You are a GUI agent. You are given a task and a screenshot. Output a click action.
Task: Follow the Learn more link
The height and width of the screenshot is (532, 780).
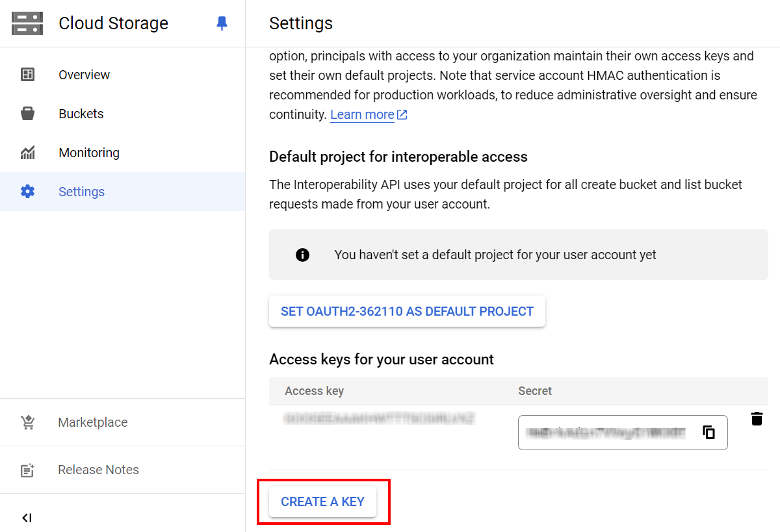point(362,115)
